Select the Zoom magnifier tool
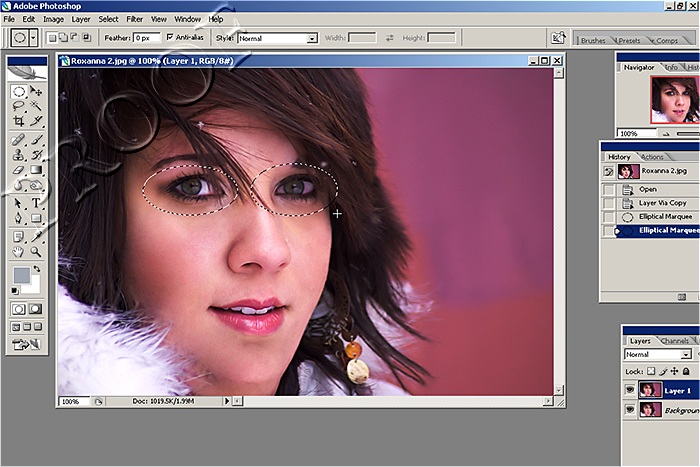This screenshot has width=700, height=467. (x=36, y=252)
